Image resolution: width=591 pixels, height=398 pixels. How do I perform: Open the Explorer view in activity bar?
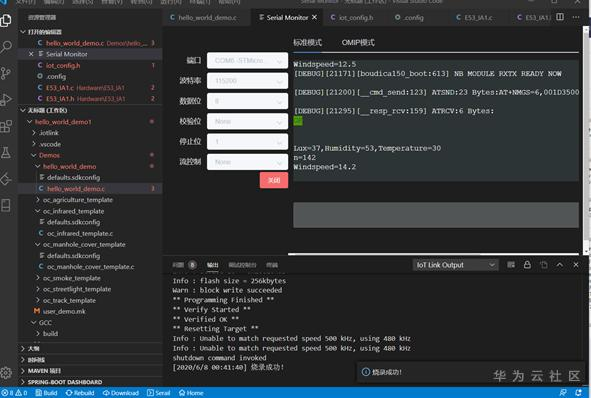[6, 20]
